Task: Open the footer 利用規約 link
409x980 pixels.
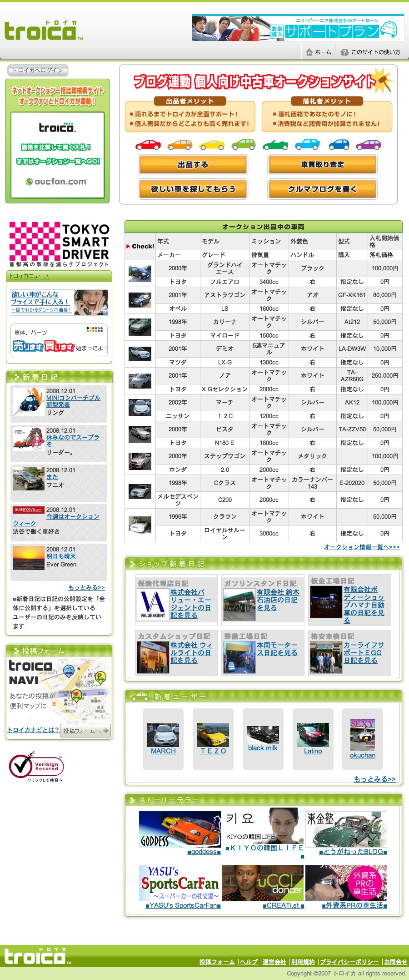Action: pyautogui.click(x=303, y=962)
